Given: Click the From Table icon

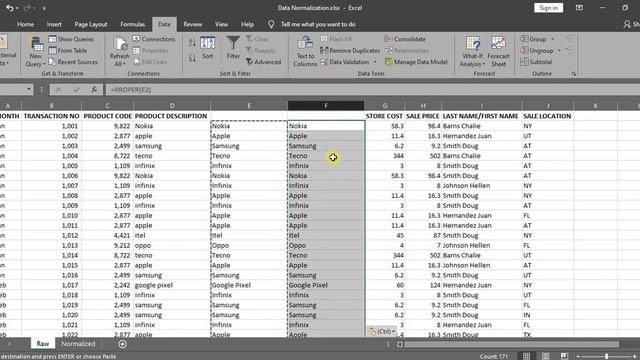Looking at the screenshot, I should pyautogui.click(x=52, y=51).
